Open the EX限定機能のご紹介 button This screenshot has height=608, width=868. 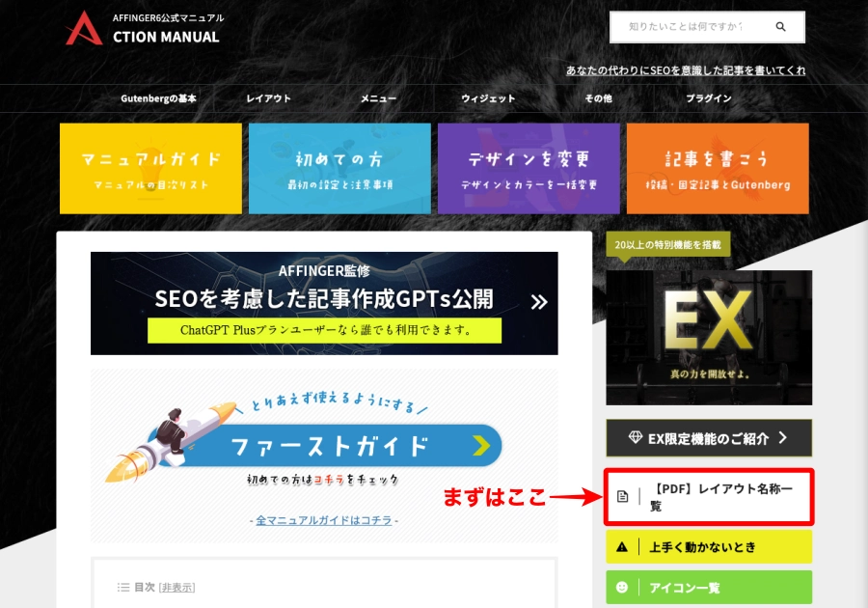click(x=709, y=438)
